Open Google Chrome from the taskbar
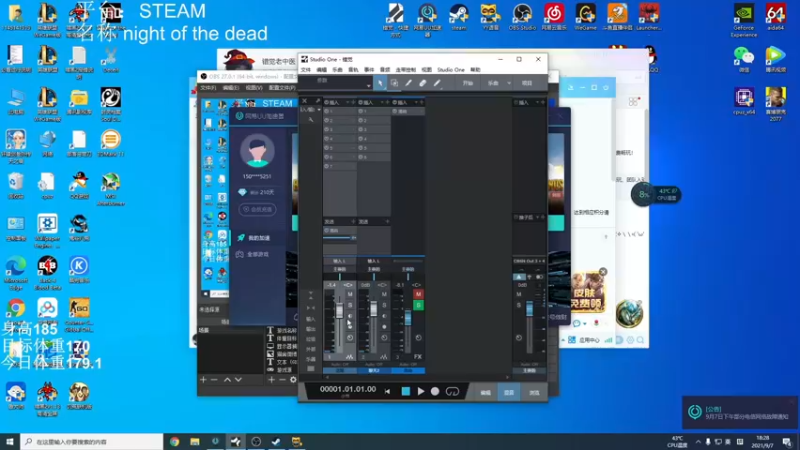Image resolution: width=800 pixels, height=450 pixels. click(x=174, y=442)
